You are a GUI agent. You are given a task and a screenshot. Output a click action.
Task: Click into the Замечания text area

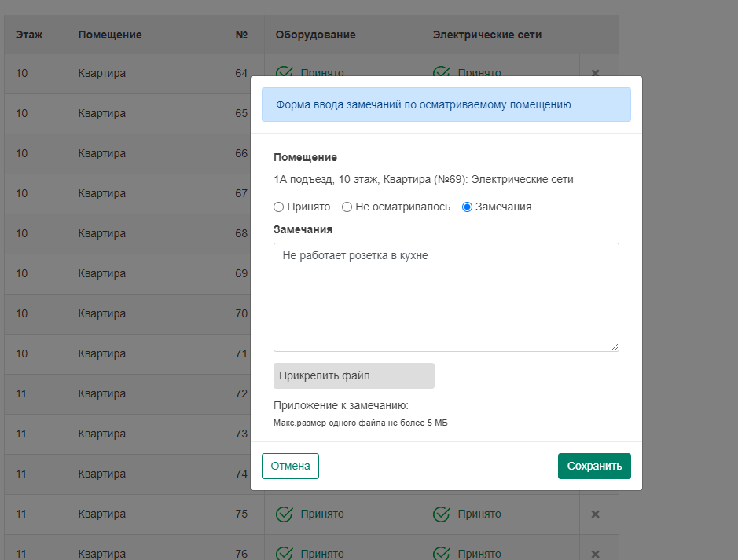pyautogui.click(x=446, y=297)
